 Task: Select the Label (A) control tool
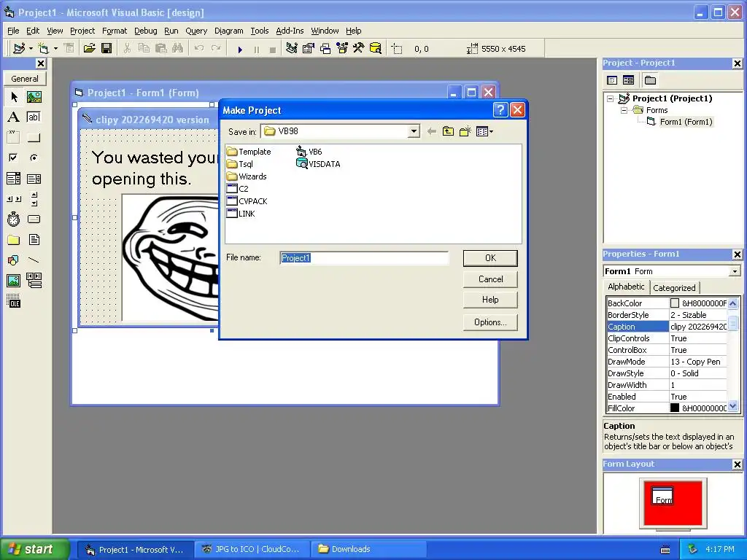click(x=14, y=117)
